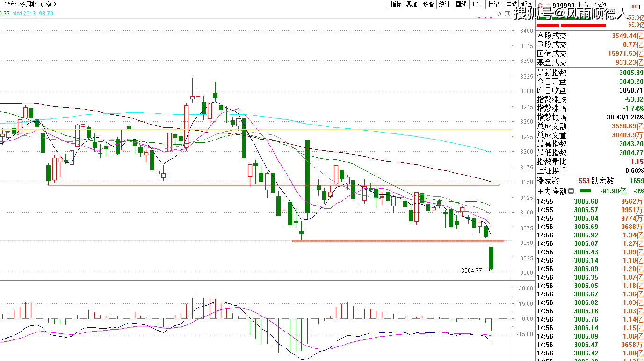Open the 多股 multi-stock view
644x361 pixels.
[428, 4]
